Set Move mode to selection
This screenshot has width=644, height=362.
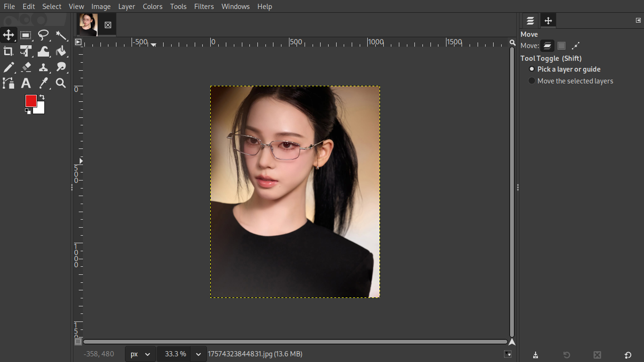point(561,46)
